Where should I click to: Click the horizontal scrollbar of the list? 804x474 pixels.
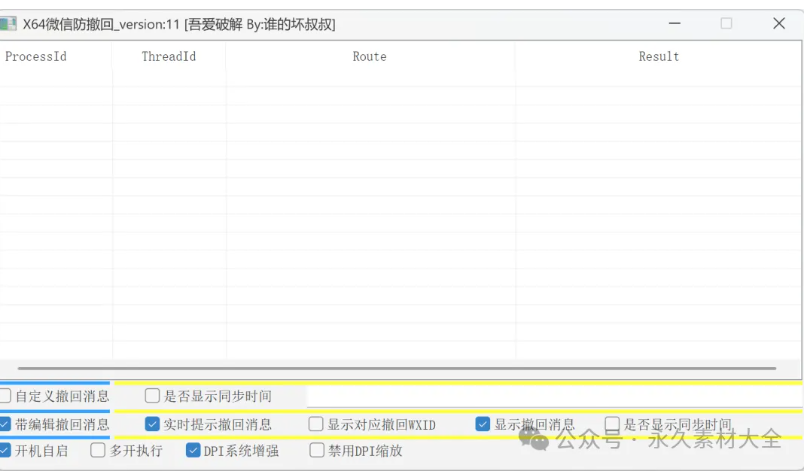tap(397, 368)
